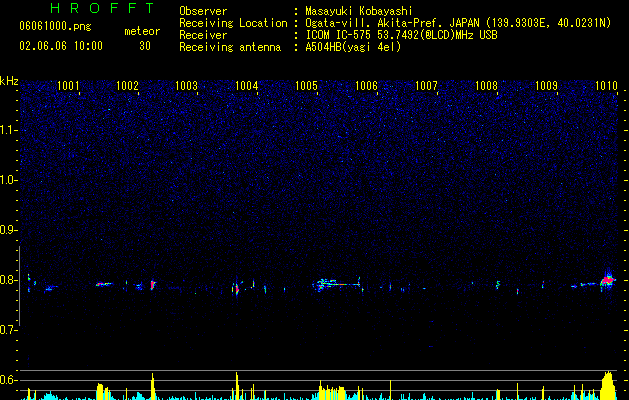
Task: Click the 1010 time marker
Action: click(606, 85)
